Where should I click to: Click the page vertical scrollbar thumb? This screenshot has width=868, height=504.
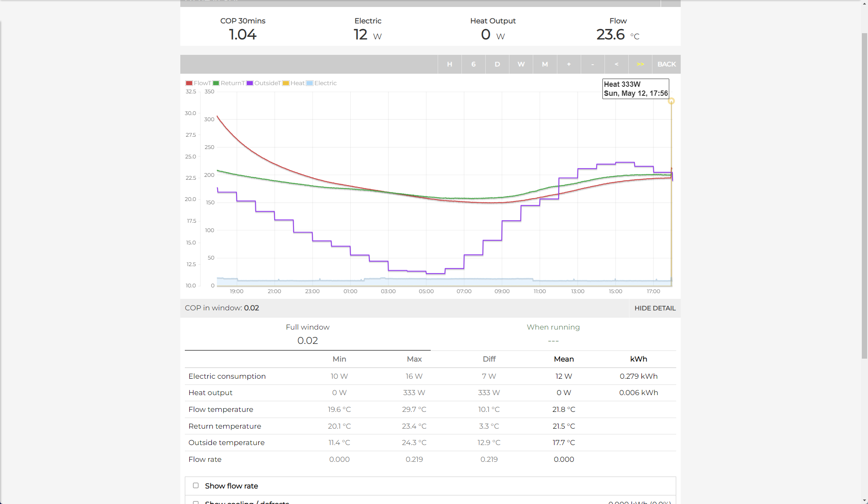(864, 197)
